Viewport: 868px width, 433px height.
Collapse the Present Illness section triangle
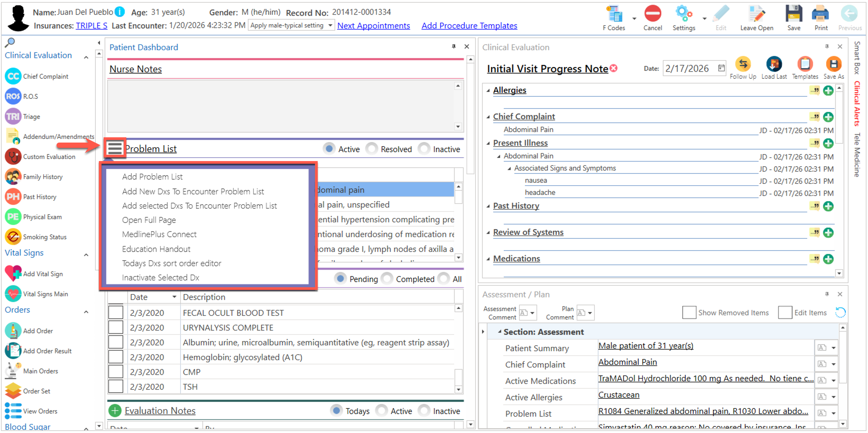pyautogui.click(x=488, y=143)
